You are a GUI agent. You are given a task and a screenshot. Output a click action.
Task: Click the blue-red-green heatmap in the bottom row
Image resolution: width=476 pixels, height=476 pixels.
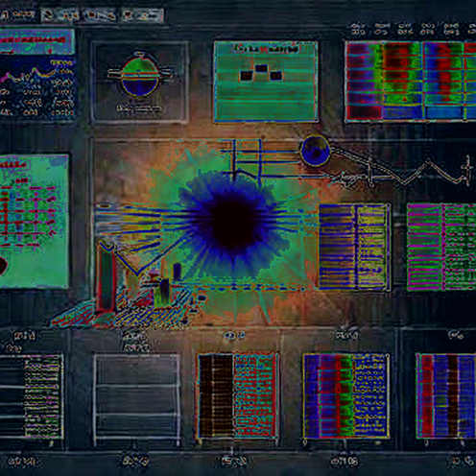[346, 395]
